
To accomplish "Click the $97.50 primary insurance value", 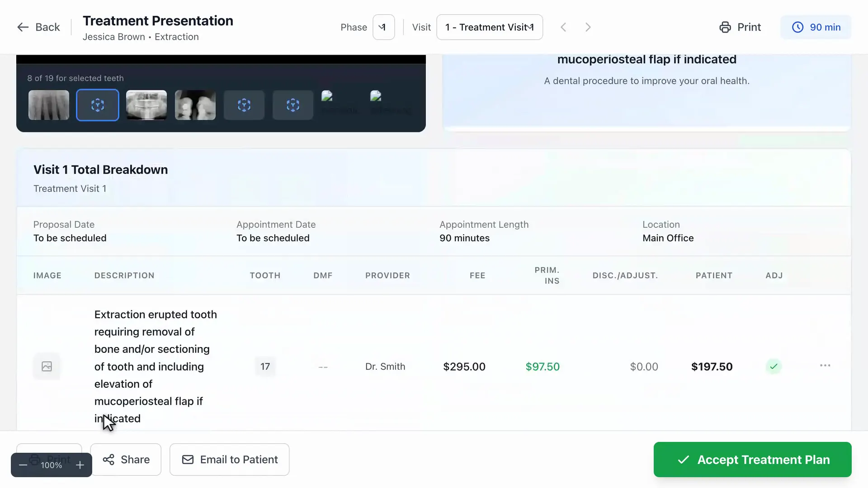I will click(542, 366).
